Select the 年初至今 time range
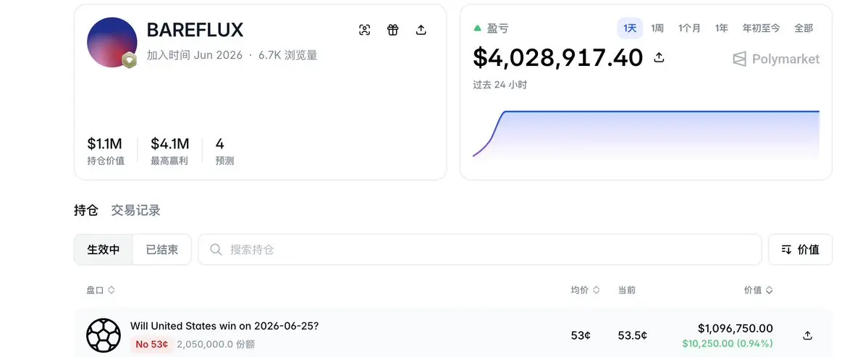The width and height of the screenshot is (868, 357). coord(761,28)
